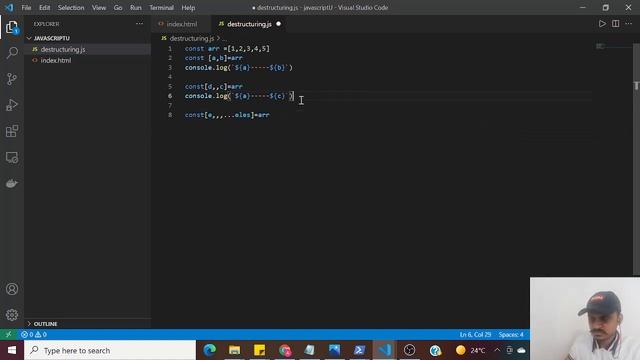Open the Explorer view in activity bar

(x=12, y=27)
